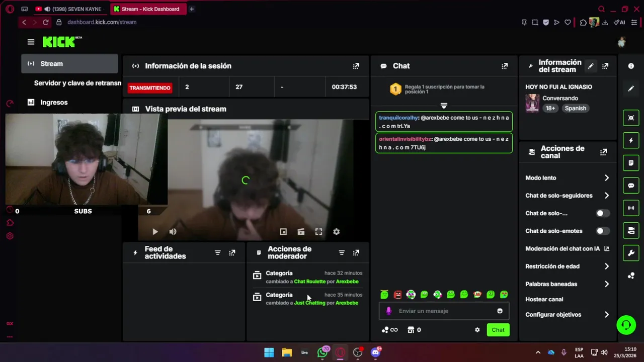Screen dimensions: 644x362
Task: Open filter menu in Feed de actividades
Action: coord(218,252)
